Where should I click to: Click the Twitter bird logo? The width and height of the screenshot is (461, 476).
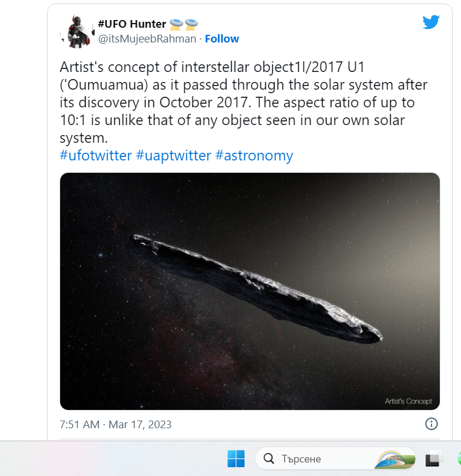[431, 22]
